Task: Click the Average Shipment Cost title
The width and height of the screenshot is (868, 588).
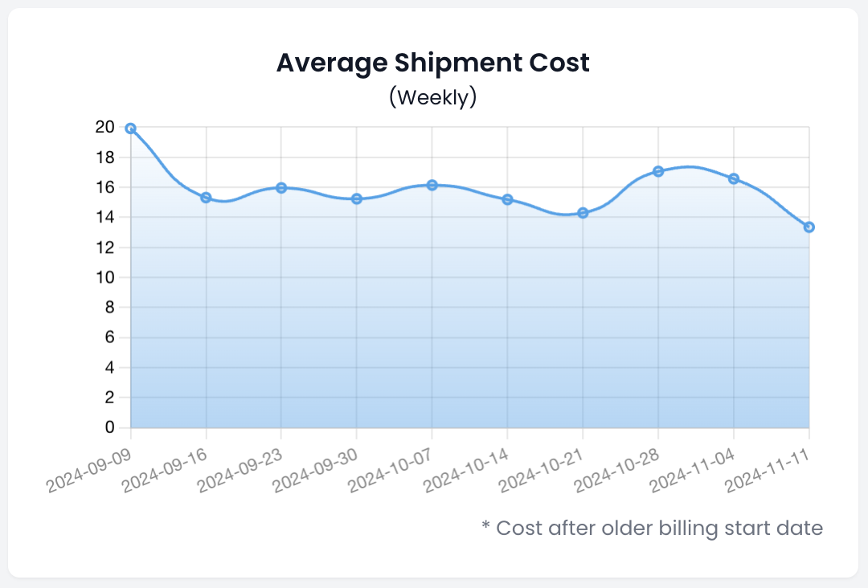Action: pos(433,63)
